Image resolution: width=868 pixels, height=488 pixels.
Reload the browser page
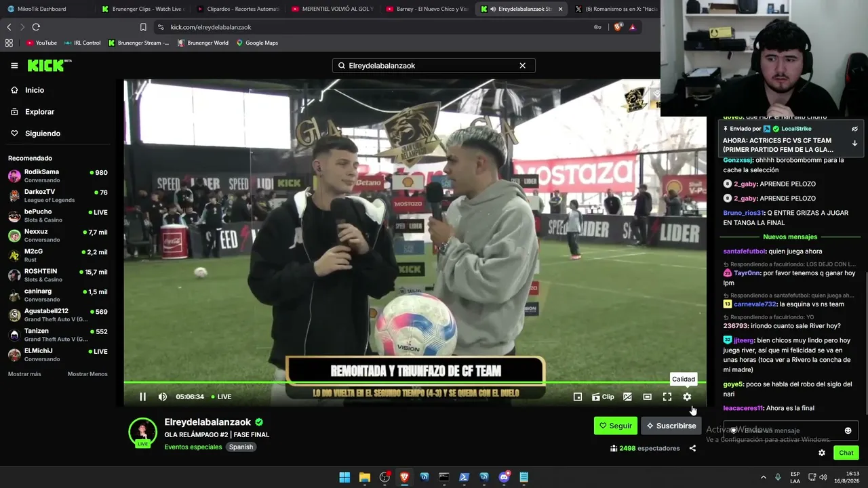(x=36, y=27)
